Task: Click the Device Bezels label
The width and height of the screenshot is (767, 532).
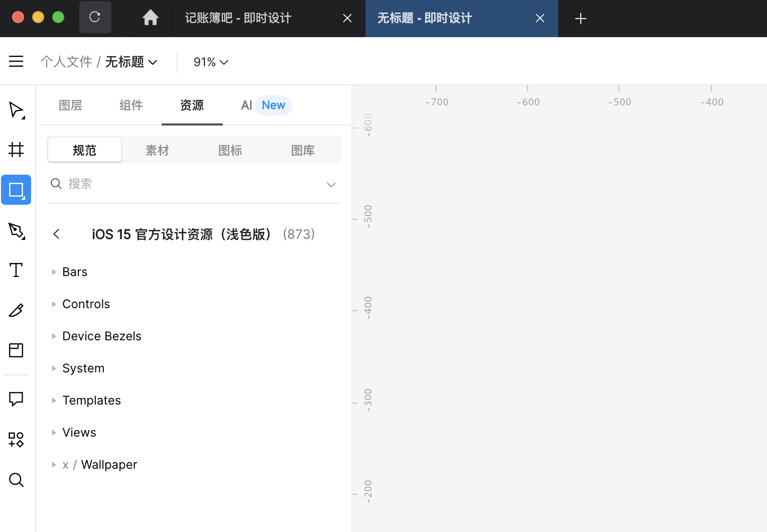Action: click(x=102, y=336)
